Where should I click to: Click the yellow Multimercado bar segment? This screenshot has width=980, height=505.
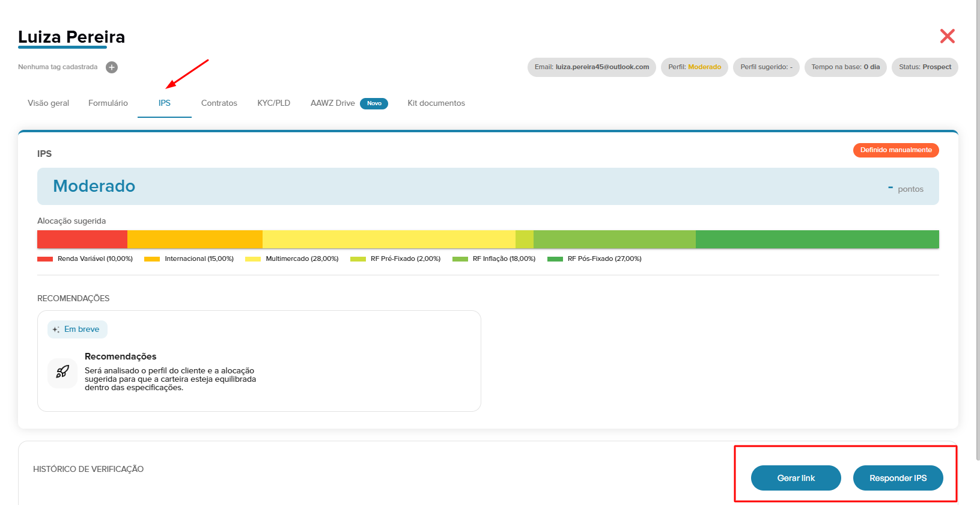point(389,239)
